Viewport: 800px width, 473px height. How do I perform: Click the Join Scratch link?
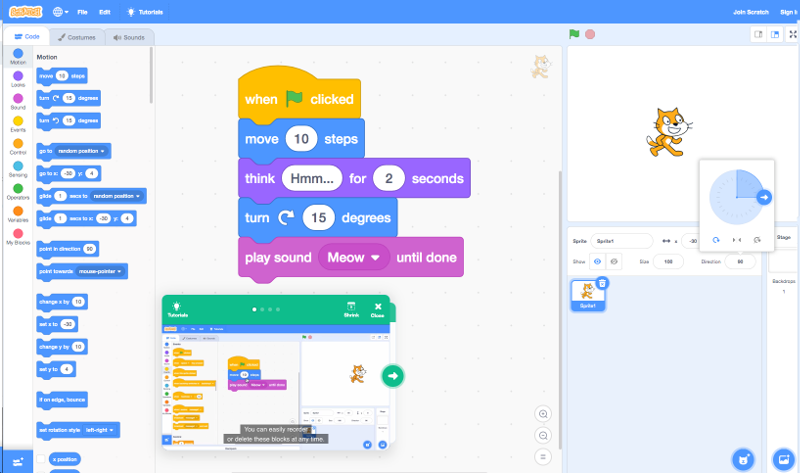[751, 12]
